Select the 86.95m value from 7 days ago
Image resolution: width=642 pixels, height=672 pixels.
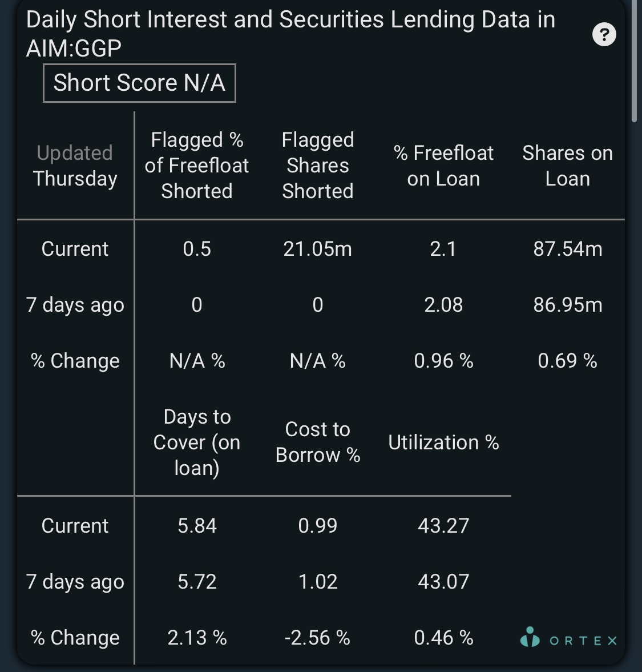pos(567,305)
